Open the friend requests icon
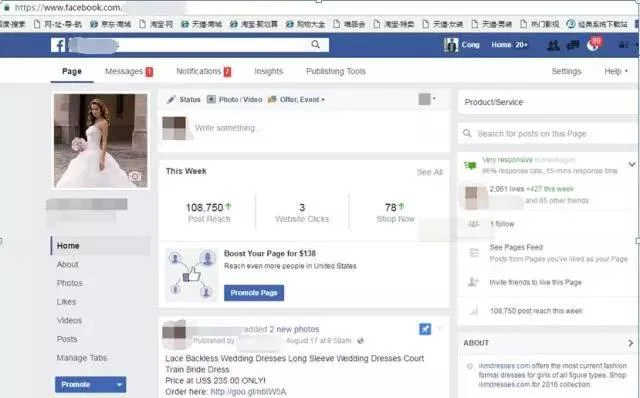640x398 pixels. (x=553, y=45)
